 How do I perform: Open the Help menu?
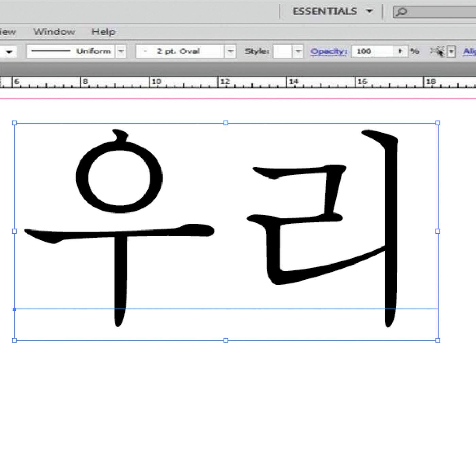[103, 32]
